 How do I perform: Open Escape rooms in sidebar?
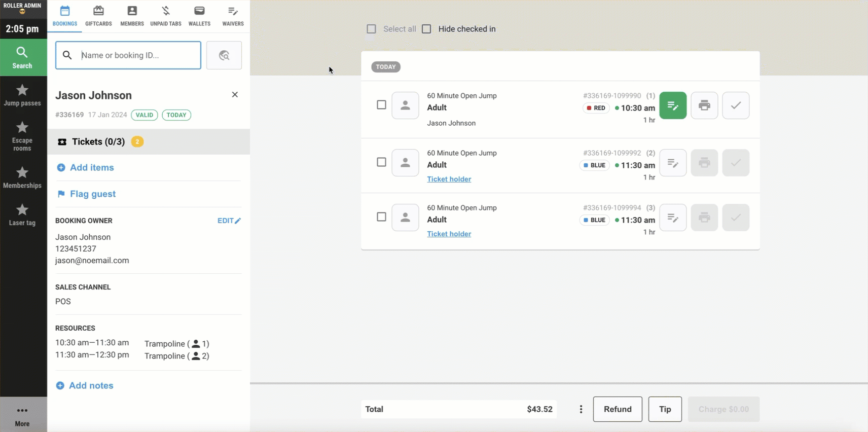click(x=23, y=136)
